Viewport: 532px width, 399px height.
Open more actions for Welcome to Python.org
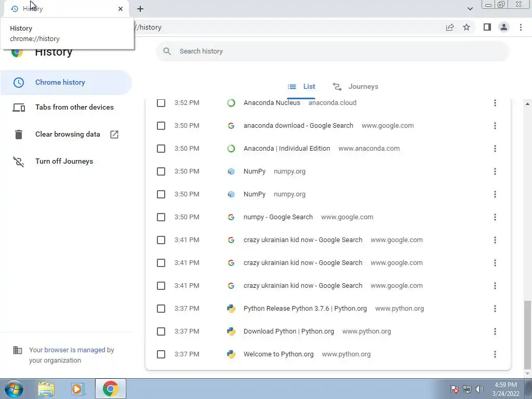point(495,354)
